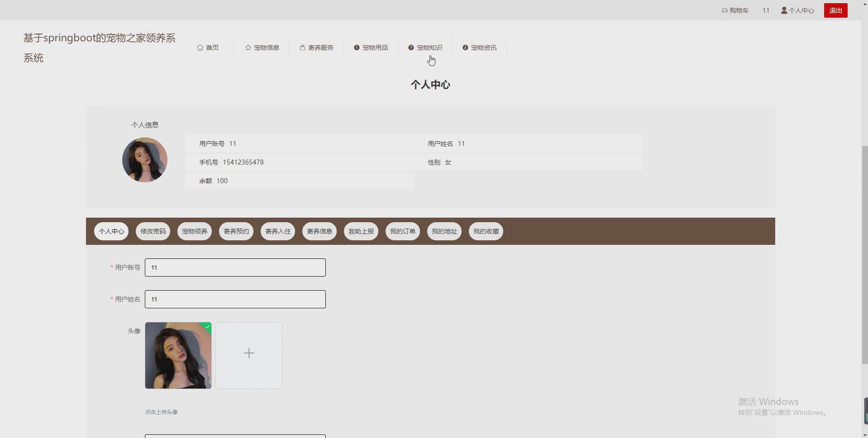
Task: Show the 寄养信息 tab
Action: (320, 231)
